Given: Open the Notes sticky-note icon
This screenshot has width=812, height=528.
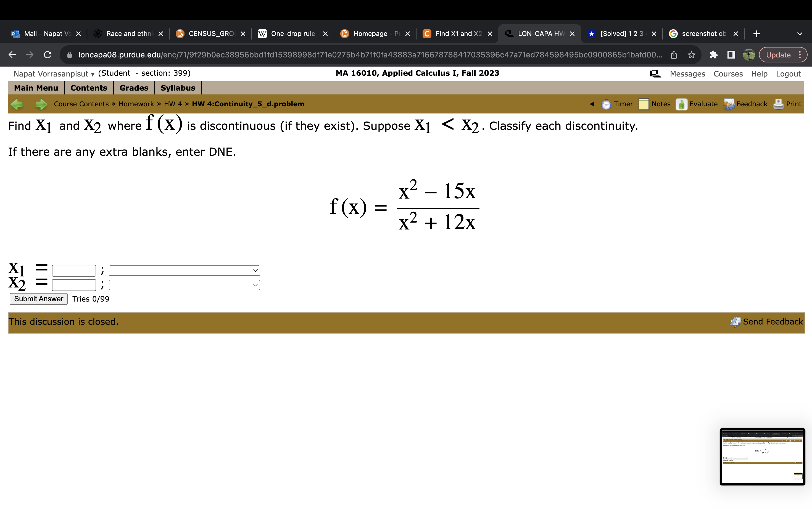Looking at the screenshot, I should pos(644,104).
